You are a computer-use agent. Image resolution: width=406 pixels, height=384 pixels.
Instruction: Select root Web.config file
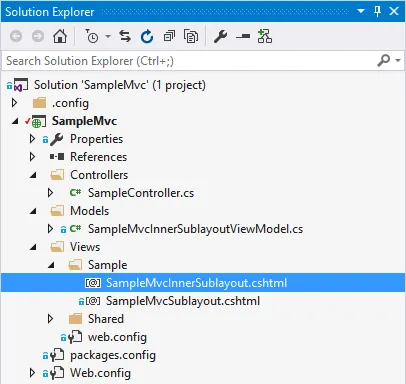click(x=100, y=373)
